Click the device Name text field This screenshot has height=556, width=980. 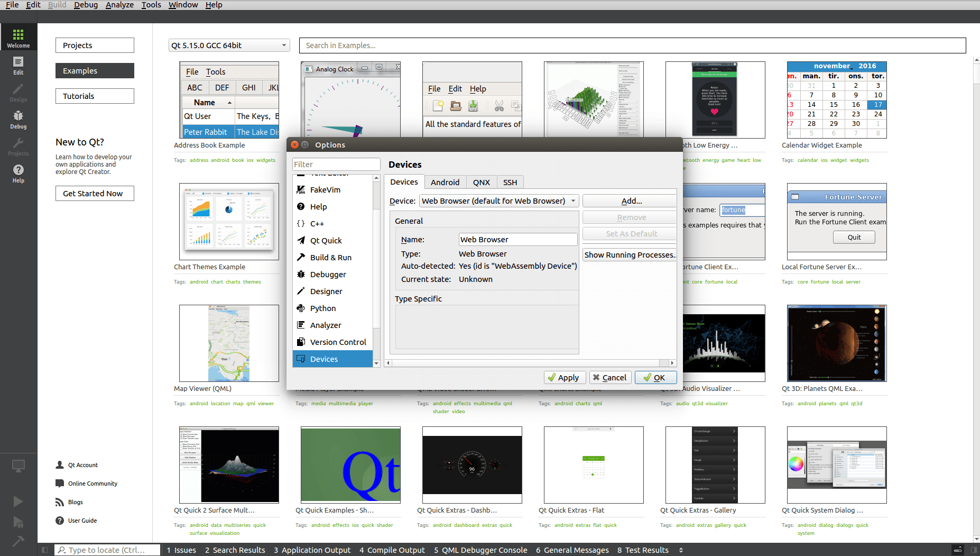coord(518,240)
